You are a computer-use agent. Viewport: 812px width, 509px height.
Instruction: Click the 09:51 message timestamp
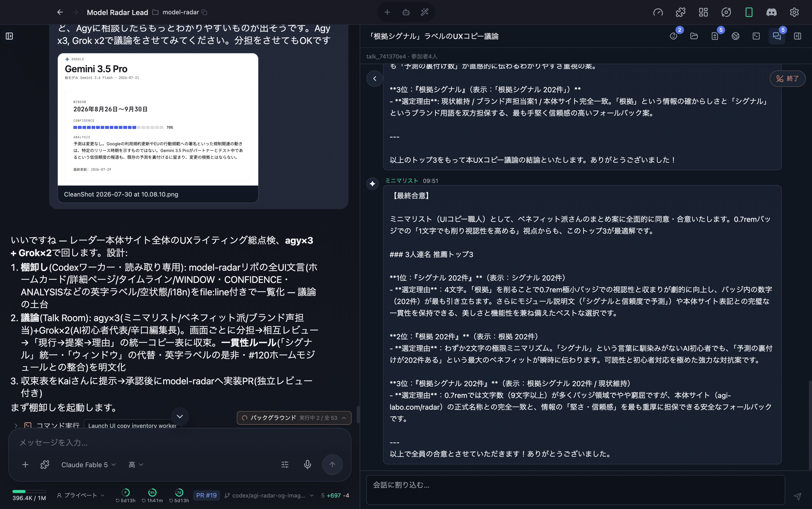click(430, 181)
